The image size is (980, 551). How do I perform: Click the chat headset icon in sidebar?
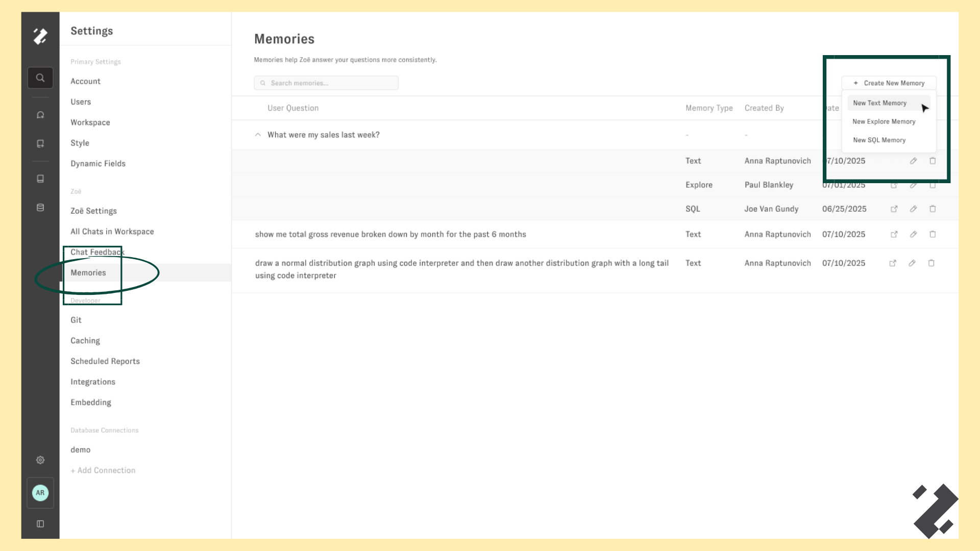40,115
